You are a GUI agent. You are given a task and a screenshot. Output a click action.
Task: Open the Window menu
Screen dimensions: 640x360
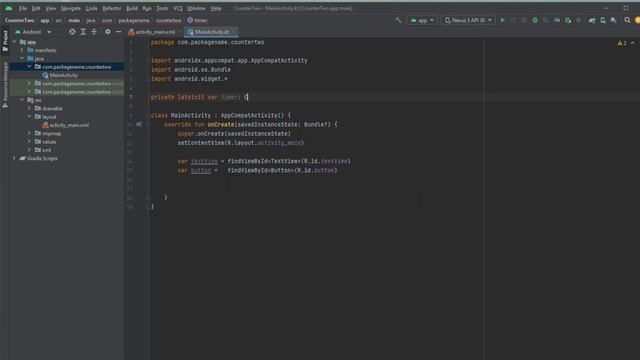[x=196, y=8]
